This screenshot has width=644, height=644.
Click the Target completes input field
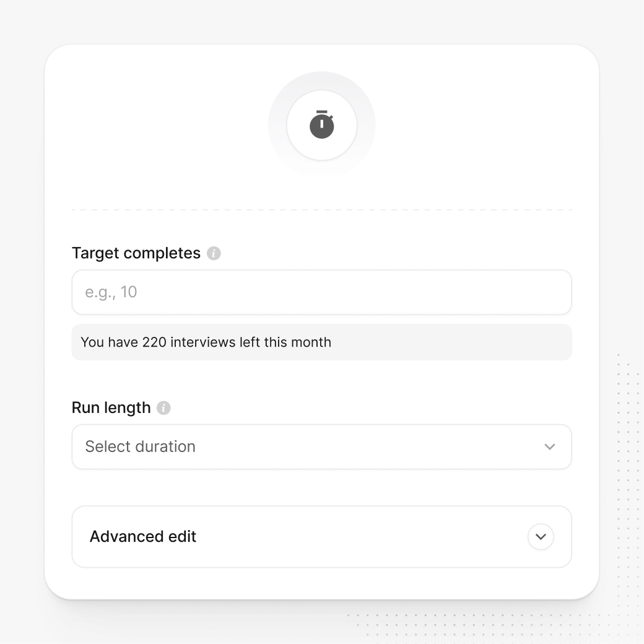tap(321, 292)
